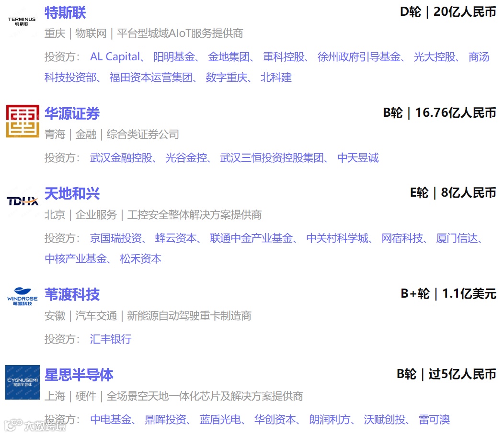Click description '上海｜硬件｜全场景空天地一体化芯片' line
This screenshot has width=504, height=435.
click(x=174, y=396)
